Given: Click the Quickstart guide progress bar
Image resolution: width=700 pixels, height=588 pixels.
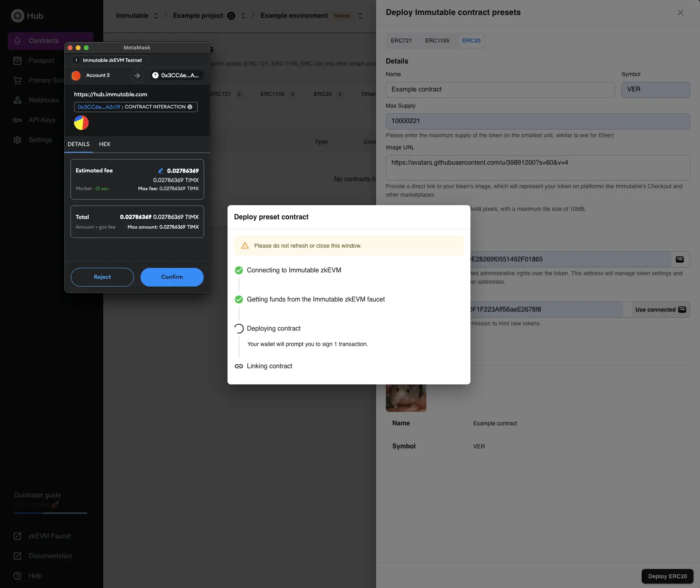Looking at the screenshot, I should [50, 513].
